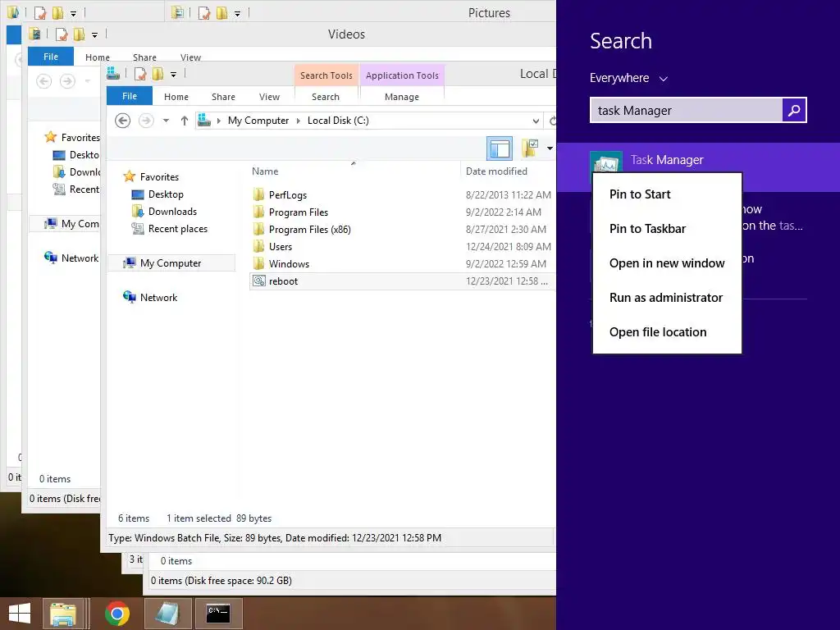Image resolution: width=840 pixels, height=630 pixels.
Task: Click Properties icon in Pictures title bar
Action: (x=204, y=13)
